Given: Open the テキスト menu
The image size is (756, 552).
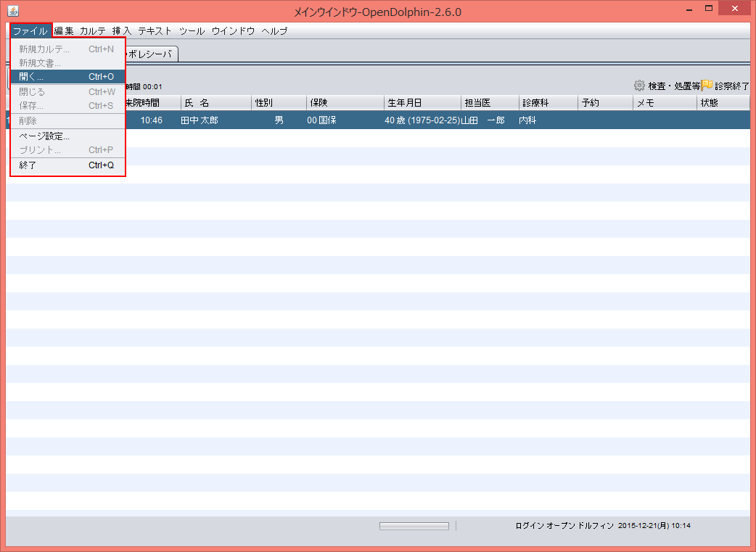Looking at the screenshot, I should (x=155, y=31).
